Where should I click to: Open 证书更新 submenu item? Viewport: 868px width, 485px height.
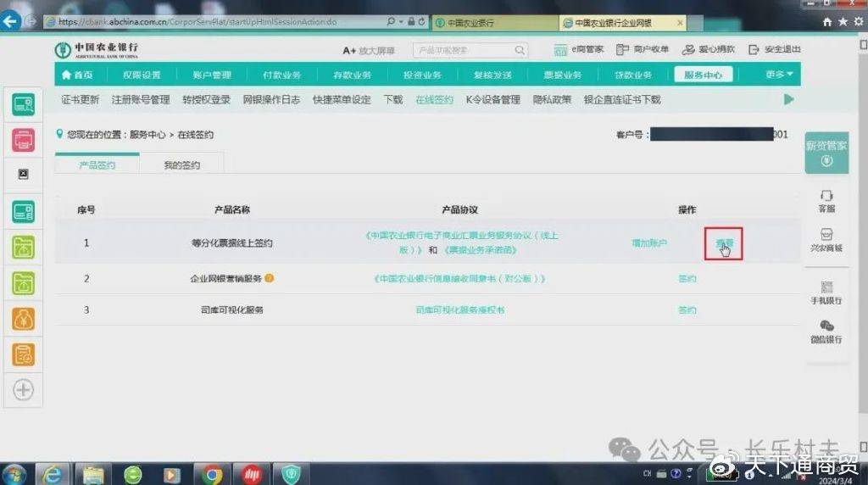coord(80,100)
